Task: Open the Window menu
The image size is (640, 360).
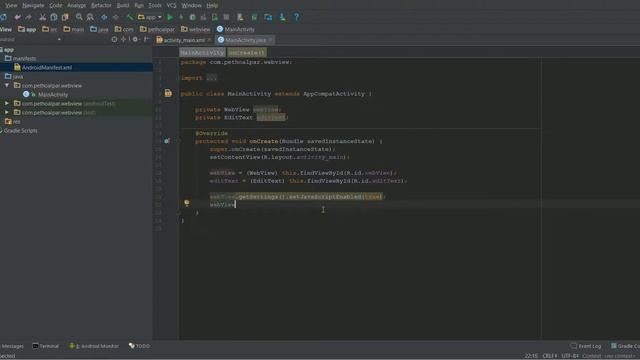Action: (x=191, y=5)
